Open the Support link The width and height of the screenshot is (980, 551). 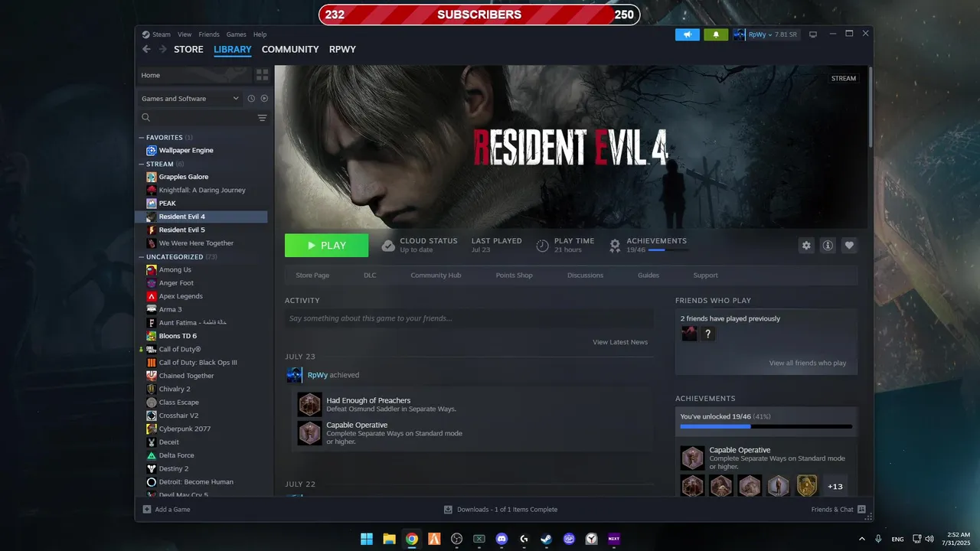tap(705, 275)
